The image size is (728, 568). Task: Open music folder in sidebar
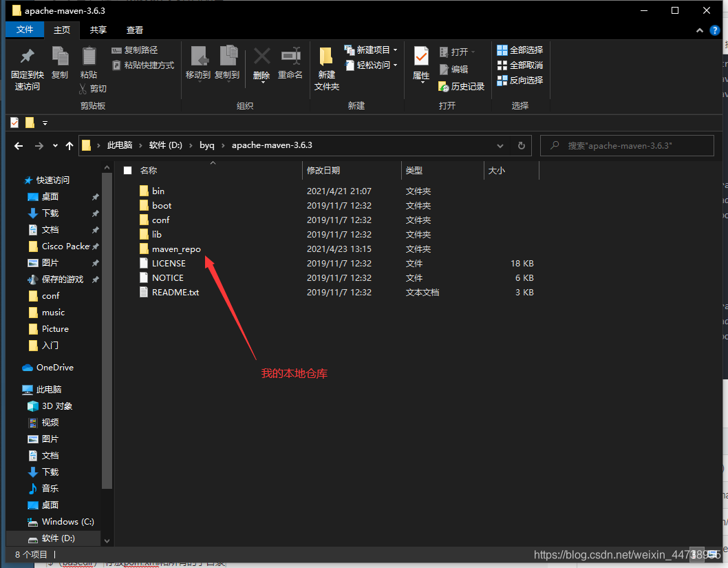tap(46, 312)
